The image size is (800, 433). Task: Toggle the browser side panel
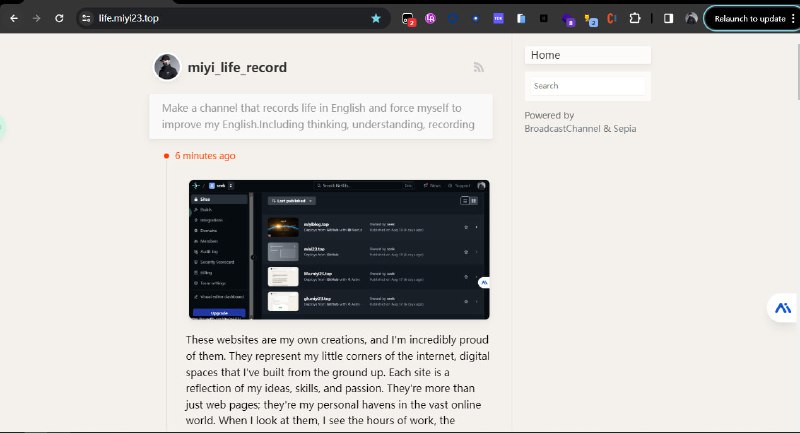668,18
